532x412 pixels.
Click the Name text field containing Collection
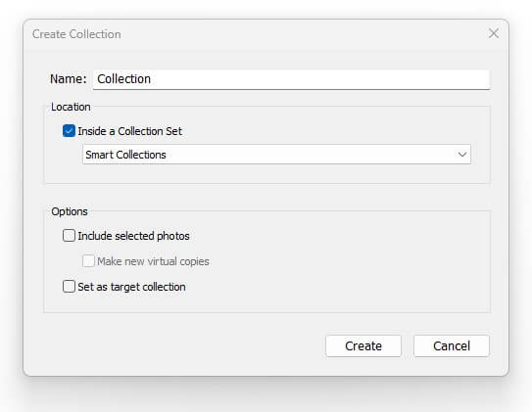291,79
